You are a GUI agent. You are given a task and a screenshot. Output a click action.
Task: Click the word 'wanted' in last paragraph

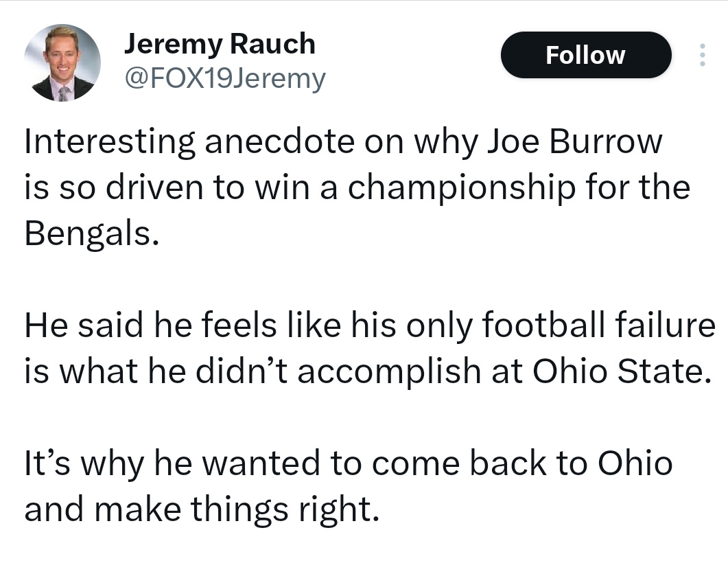point(261,463)
